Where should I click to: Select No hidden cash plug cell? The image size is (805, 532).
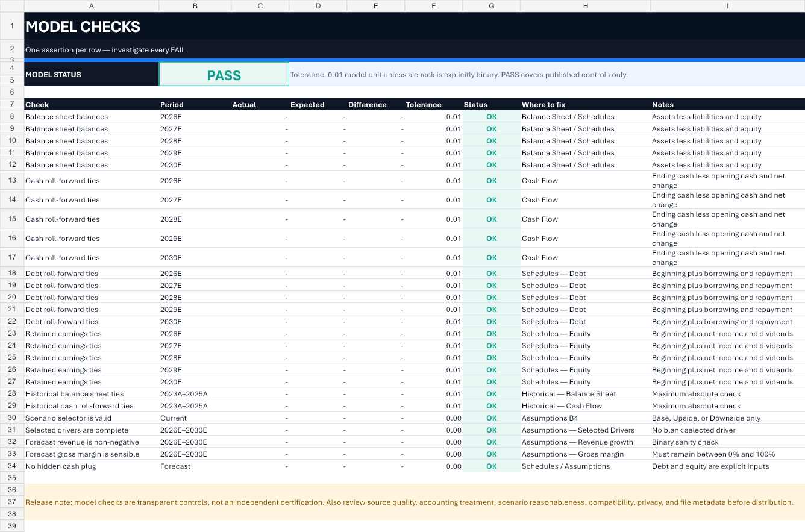(x=92, y=466)
